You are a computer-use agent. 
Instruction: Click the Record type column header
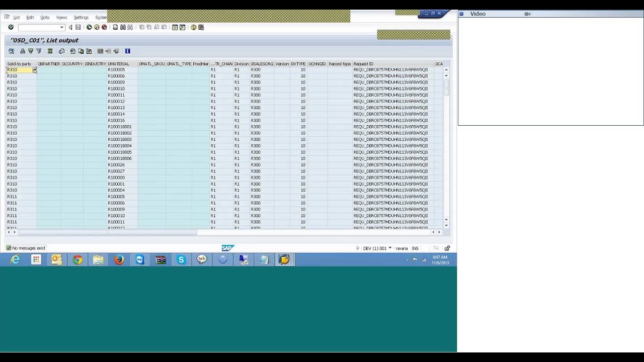click(x=340, y=64)
